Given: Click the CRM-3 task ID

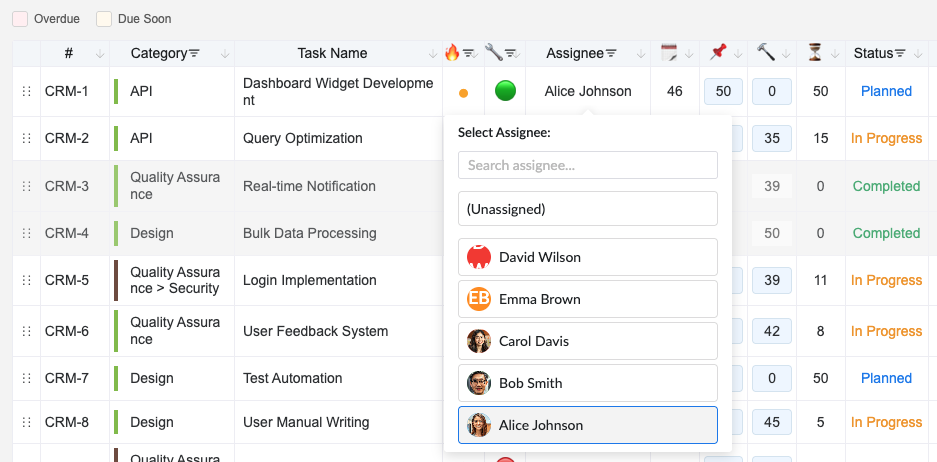Looking at the screenshot, I should [x=67, y=186].
